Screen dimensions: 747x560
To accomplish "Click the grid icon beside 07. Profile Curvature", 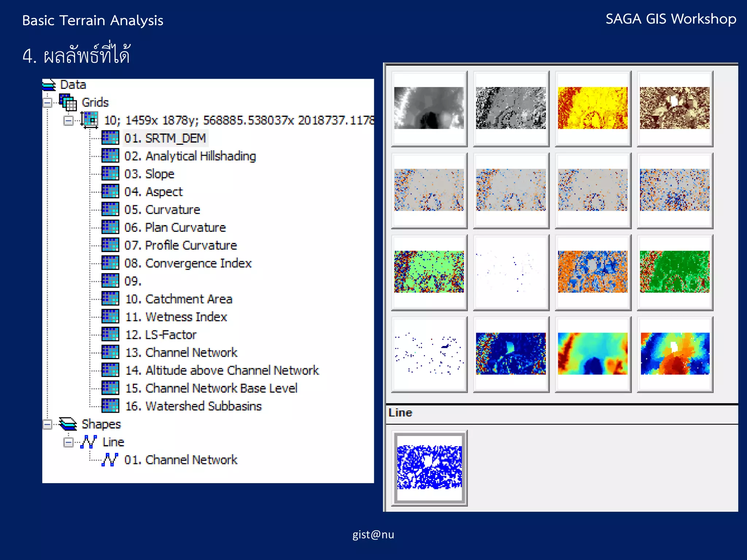I will click(110, 245).
